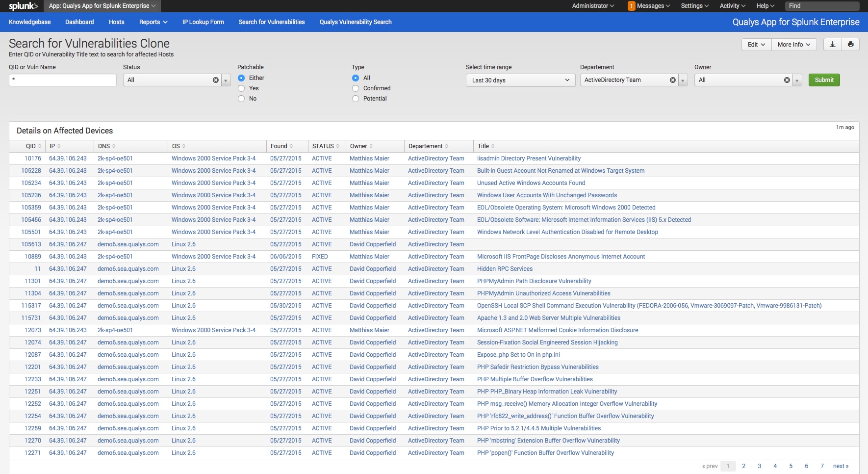Select Patchable No radio option

coord(241,99)
